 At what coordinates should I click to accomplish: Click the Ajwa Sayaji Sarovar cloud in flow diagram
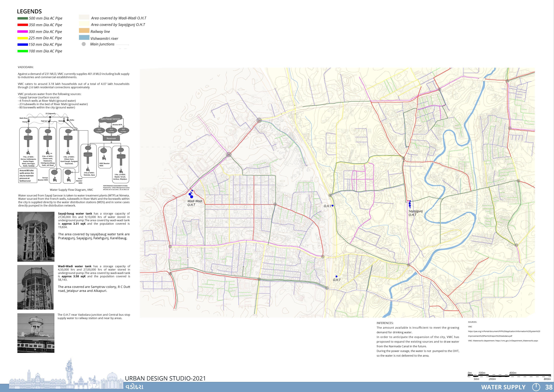[110, 119]
